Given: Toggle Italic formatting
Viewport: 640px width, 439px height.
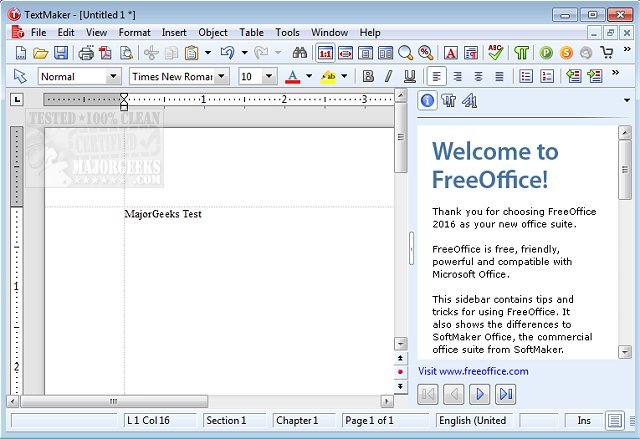Looking at the screenshot, I should point(388,76).
